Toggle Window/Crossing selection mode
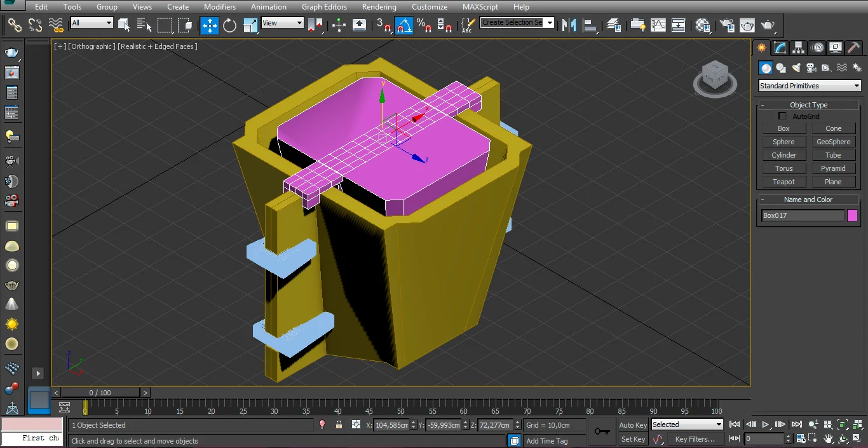868x448 pixels. tap(185, 25)
